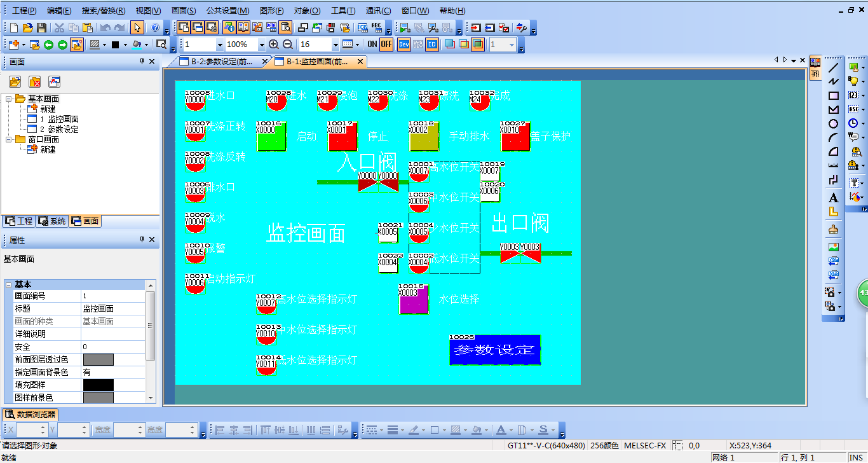Image resolution: width=868 pixels, height=463 pixels.
Task: Collapse the 窗口画面 tree node
Action: pyautogui.click(x=10, y=139)
